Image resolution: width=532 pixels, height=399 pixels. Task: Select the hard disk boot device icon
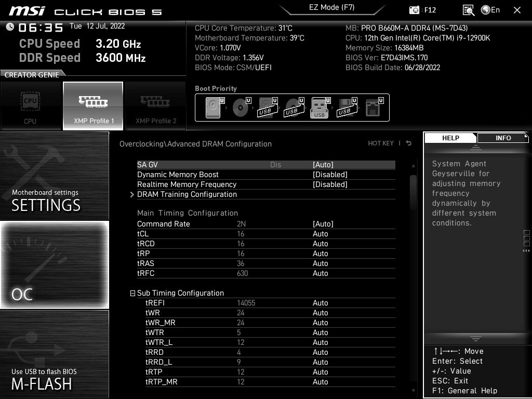point(215,108)
